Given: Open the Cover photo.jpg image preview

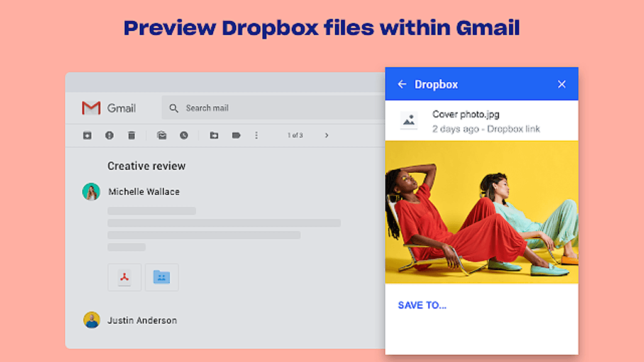Looking at the screenshot, I should (x=481, y=212).
